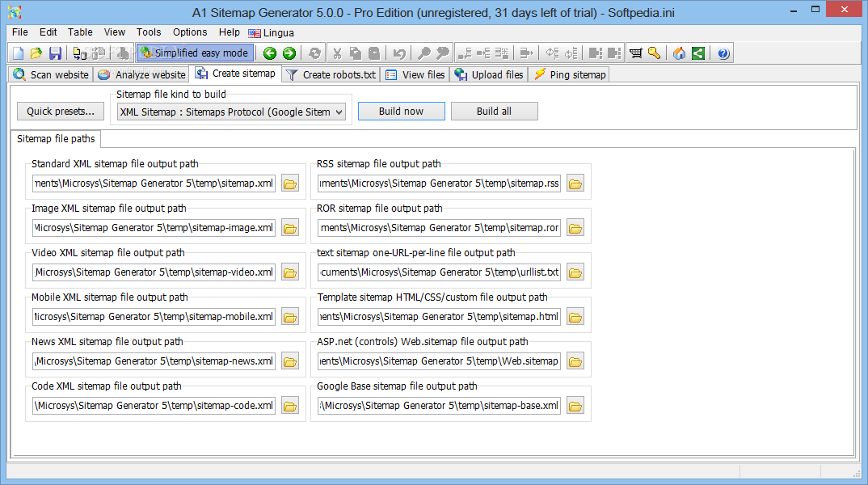Browse folder for ASP.net Web.sitemap path

coord(575,361)
